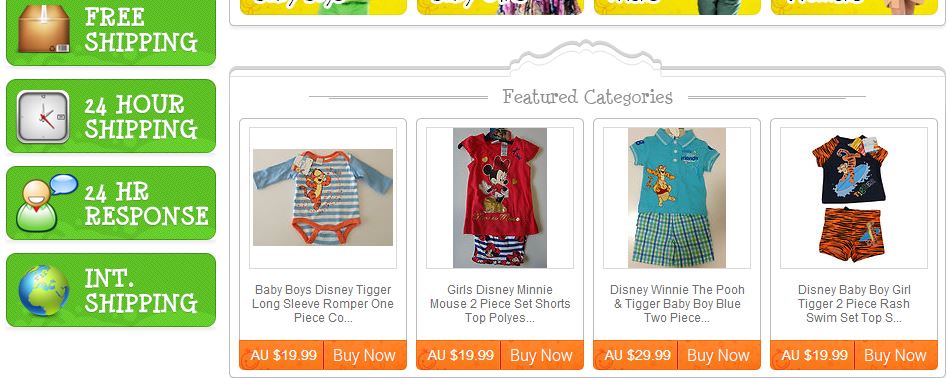The image size is (947, 378).
Task: Buy Now the AU $29.99 Pooh two piece
Action: click(719, 355)
